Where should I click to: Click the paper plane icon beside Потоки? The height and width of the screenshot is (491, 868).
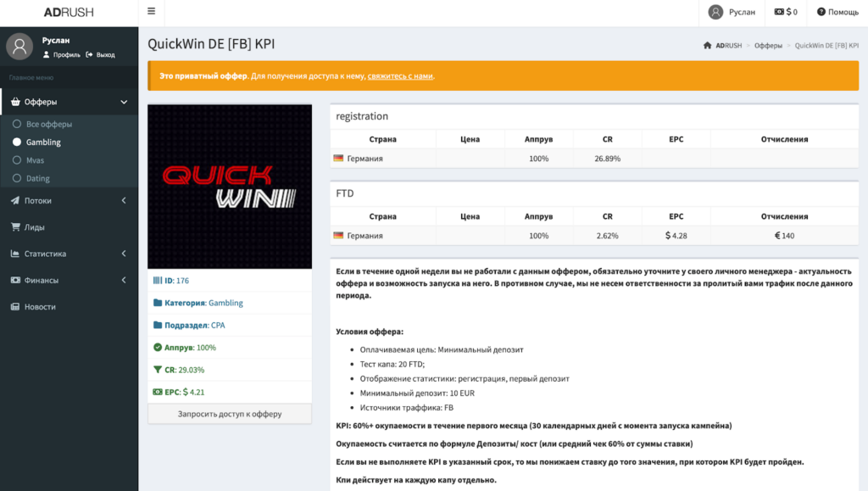coord(15,200)
